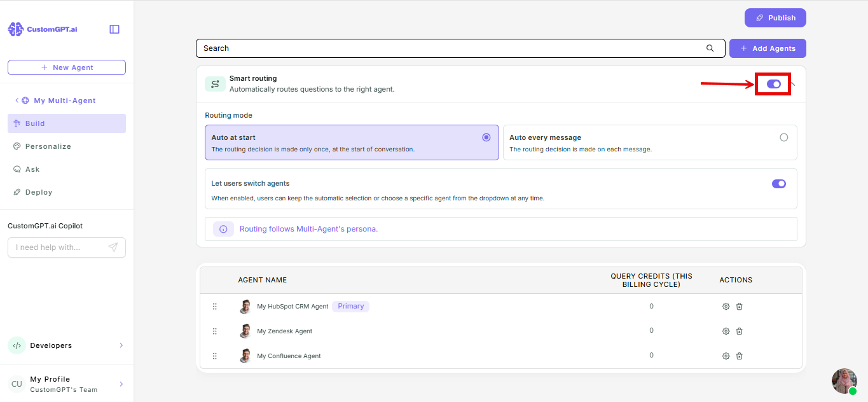The width and height of the screenshot is (868, 402).
Task: Click the Routing mode label
Action: 228,116
